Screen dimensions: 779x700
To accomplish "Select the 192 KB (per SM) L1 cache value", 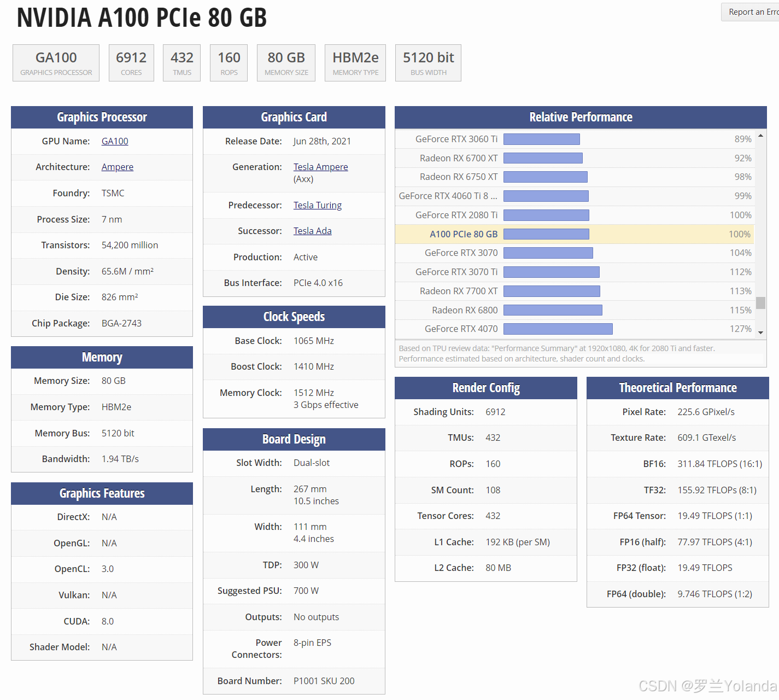I will click(518, 542).
